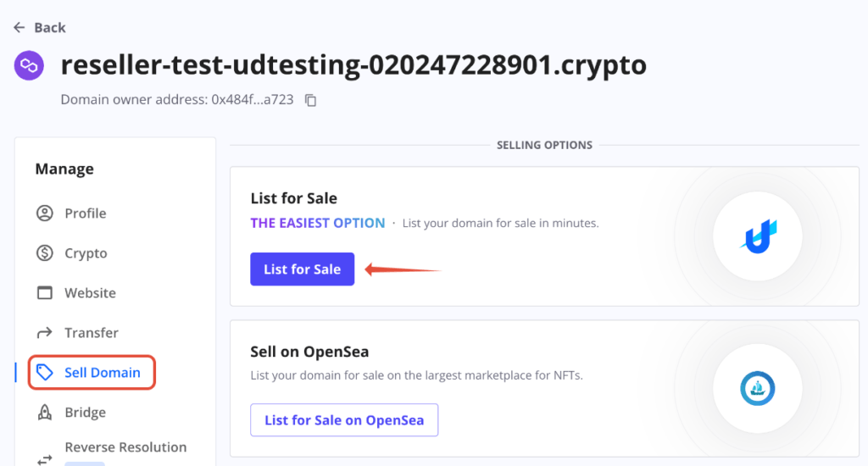The width and height of the screenshot is (868, 466).
Task: Click the Unstoppable Domains logo circle
Action: (x=758, y=236)
